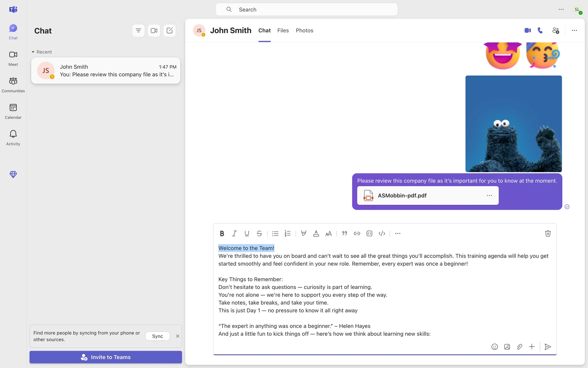This screenshot has width=588, height=368.
Task: Insert a link in the message
Action: click(x=357, y=233)
